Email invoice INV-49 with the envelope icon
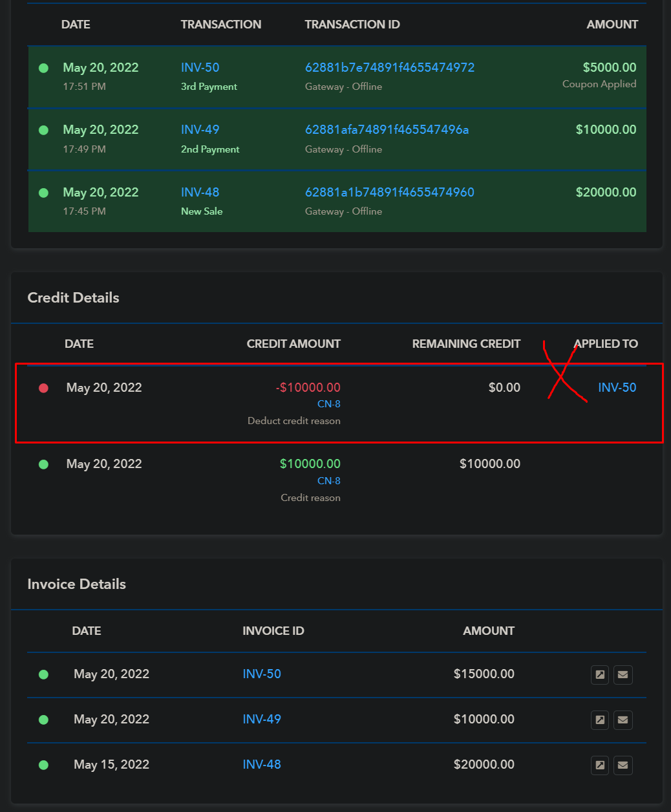671x812 pixels. pos(623,720)
